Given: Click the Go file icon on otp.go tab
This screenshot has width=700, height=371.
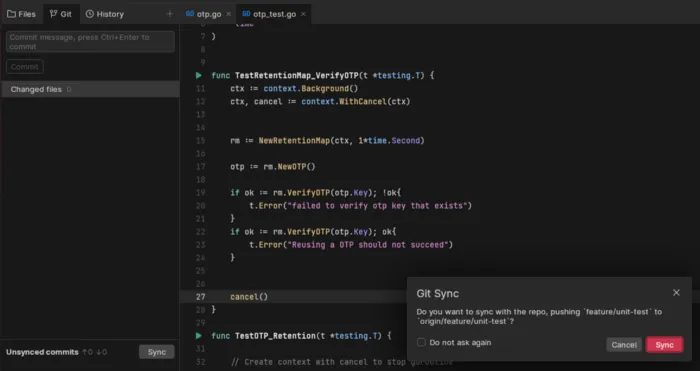Looking at the screenshot, I should pyautogui.click(x=190, y=14).
